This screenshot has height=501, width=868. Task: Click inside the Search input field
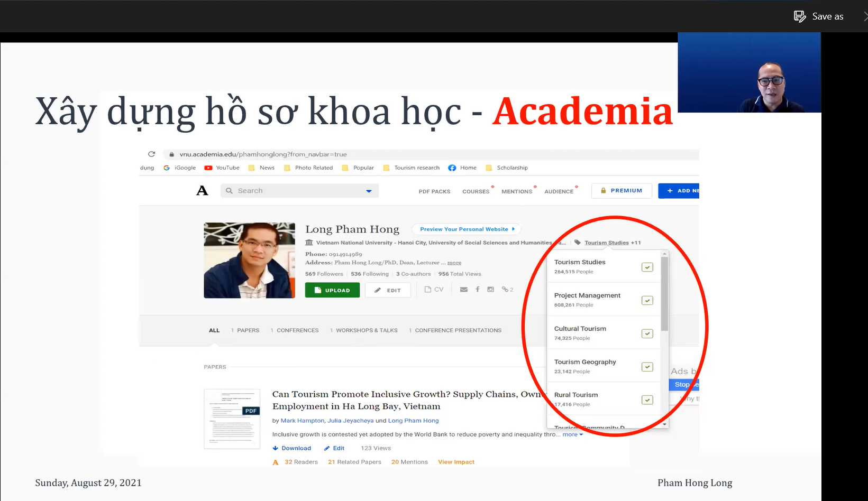coord(299,191)
